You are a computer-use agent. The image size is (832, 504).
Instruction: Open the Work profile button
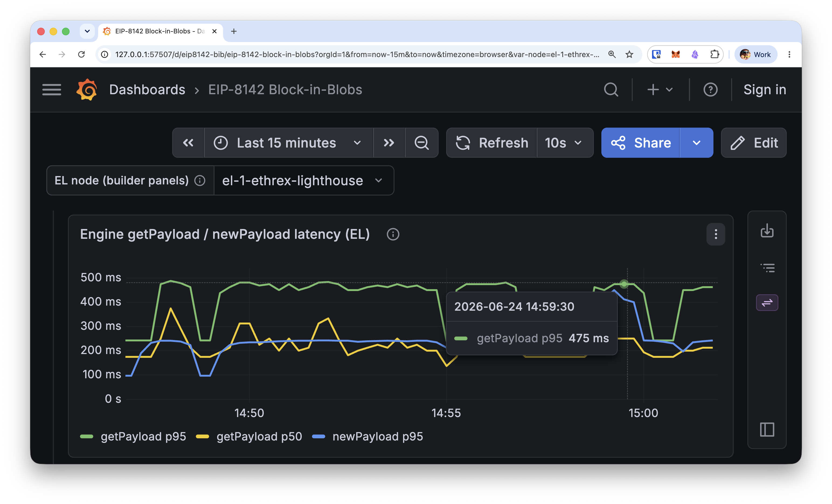point(756,54)
